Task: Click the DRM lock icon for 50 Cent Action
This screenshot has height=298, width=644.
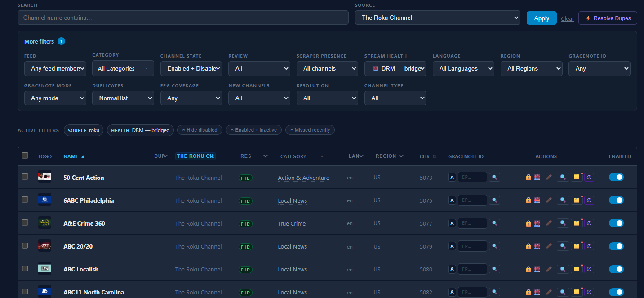Action: tap(529, 178)
